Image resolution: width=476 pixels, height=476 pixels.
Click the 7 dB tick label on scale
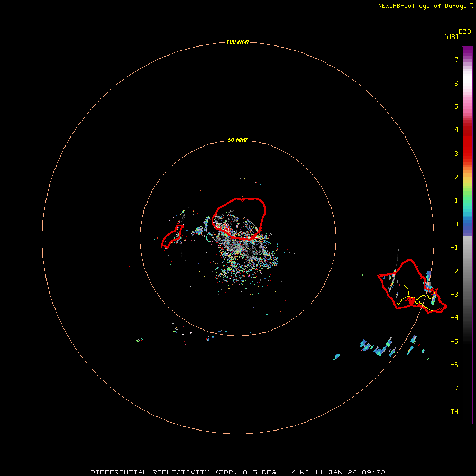pos(456,59)
